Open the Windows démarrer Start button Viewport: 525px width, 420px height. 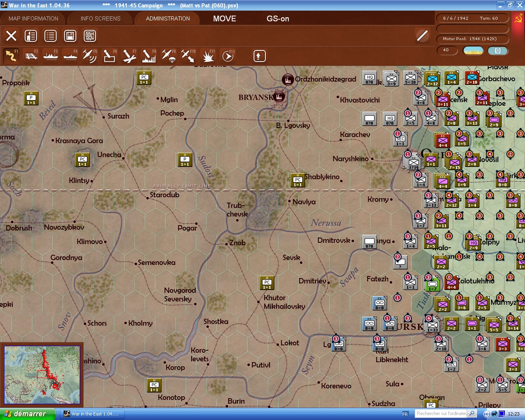tap(27, 414)
